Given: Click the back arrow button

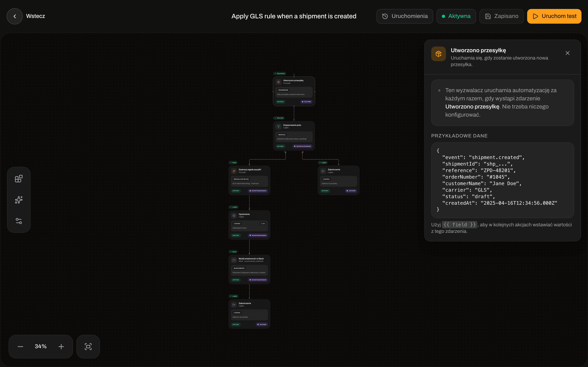Looking at the screenshot, I should pyautogui.click(x=14, y=16).
